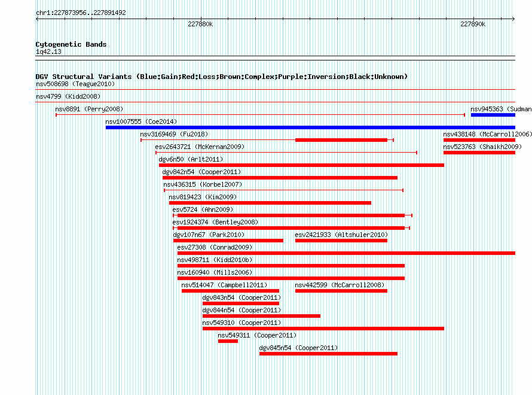Click the nsv160940 (Mills2006) label

point(215,272)
